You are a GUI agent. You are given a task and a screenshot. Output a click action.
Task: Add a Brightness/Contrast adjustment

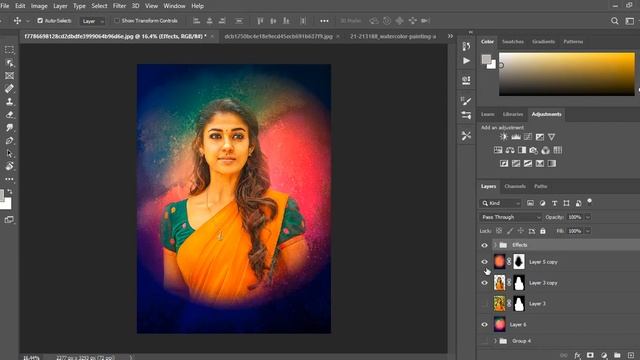pyautogui.click(x=504, y=137)
